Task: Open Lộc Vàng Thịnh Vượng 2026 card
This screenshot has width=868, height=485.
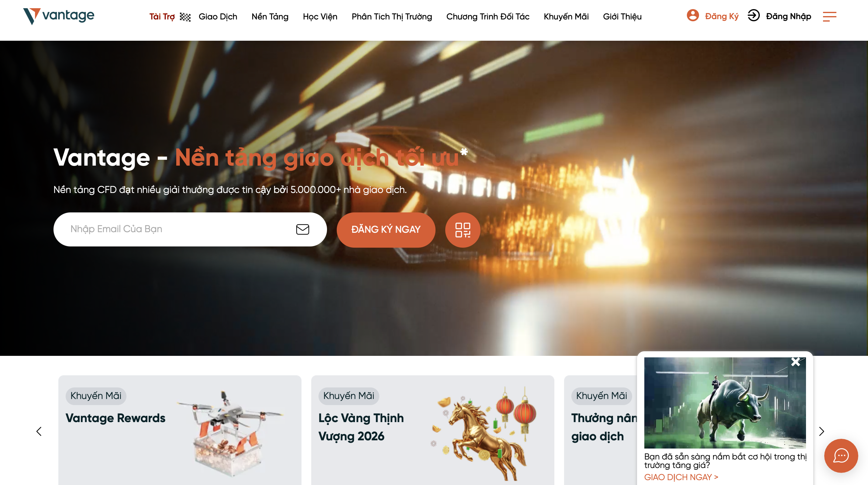Action: point(432,430)
